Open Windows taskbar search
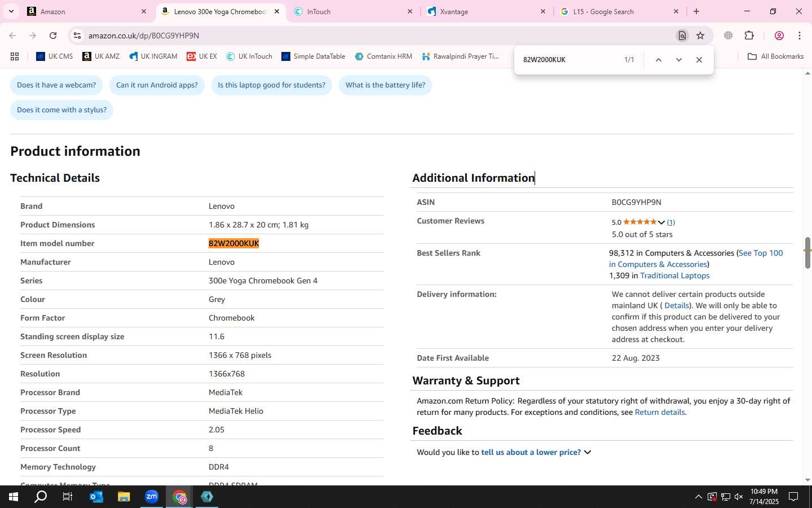The image size is (812, 508). click(41, 497)
